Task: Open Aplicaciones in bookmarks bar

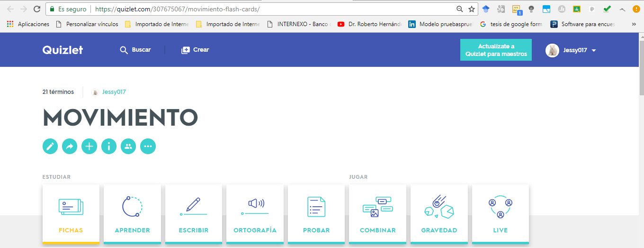Action: coord(28,24)
